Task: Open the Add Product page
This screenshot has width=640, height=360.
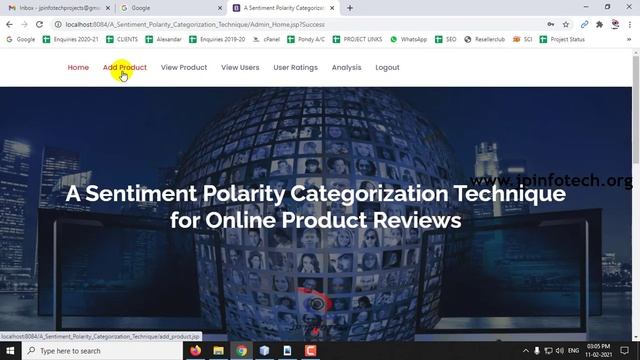Action: [x=124, y=67]
